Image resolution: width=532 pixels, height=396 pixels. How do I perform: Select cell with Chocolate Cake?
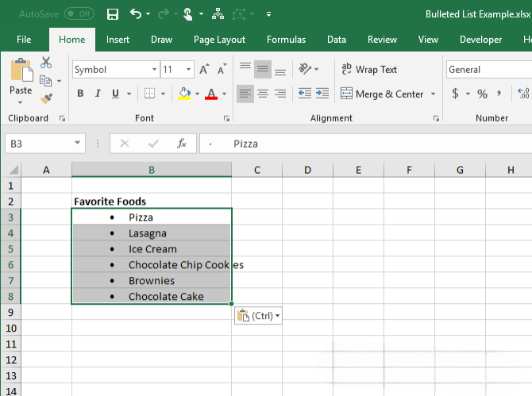[x=152, y=296]
